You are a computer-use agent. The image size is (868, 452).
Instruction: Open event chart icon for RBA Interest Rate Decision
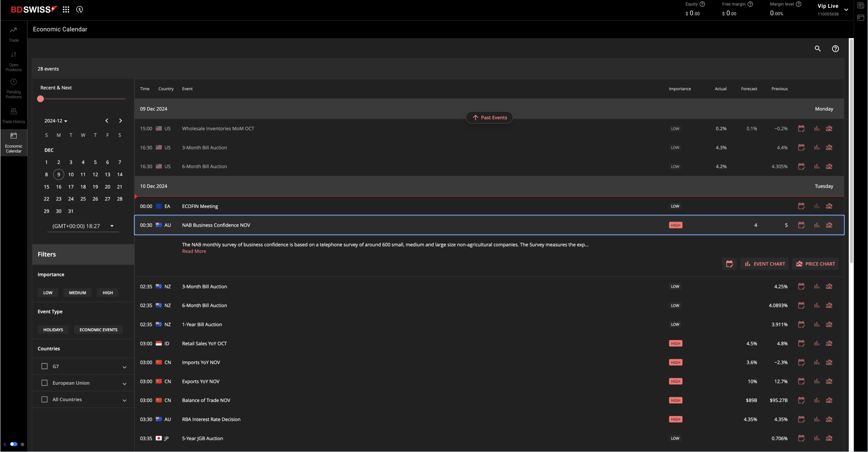coord(816,419)
